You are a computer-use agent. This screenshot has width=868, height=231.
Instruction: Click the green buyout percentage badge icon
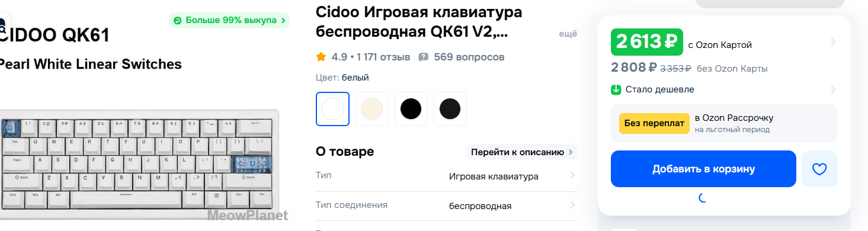pyautogui.click(x=178, y=21)
